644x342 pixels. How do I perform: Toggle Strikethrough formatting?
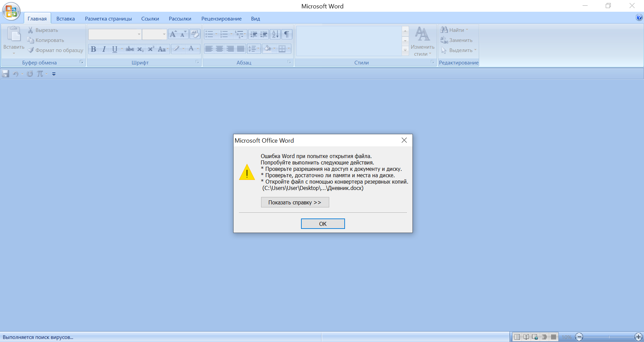130,49
